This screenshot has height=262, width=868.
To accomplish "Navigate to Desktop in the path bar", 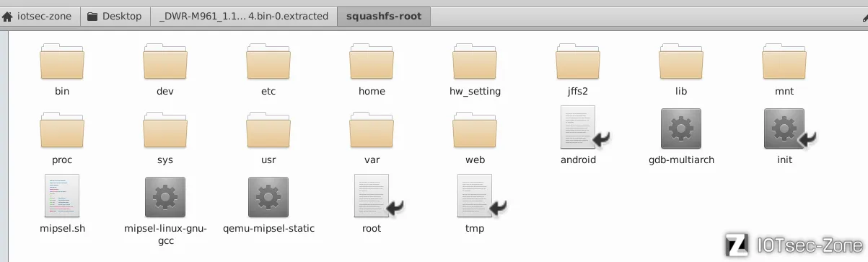I will [x=115, y=16].
